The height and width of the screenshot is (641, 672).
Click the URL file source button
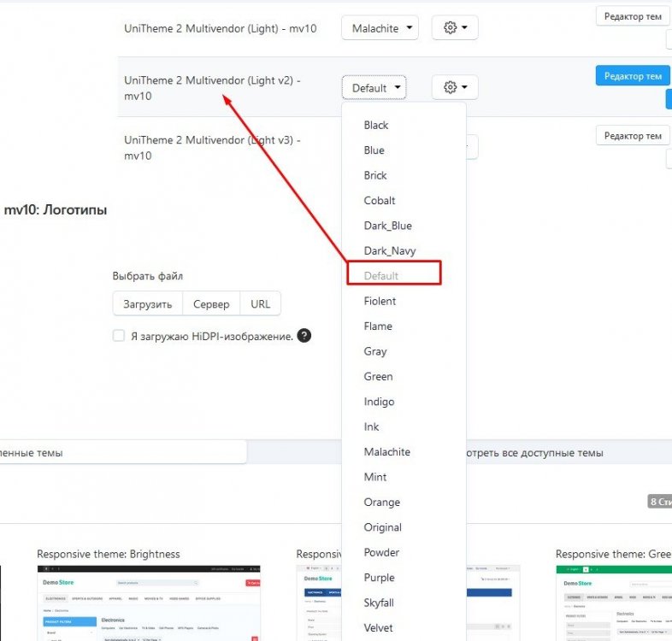tap(261, 303)
